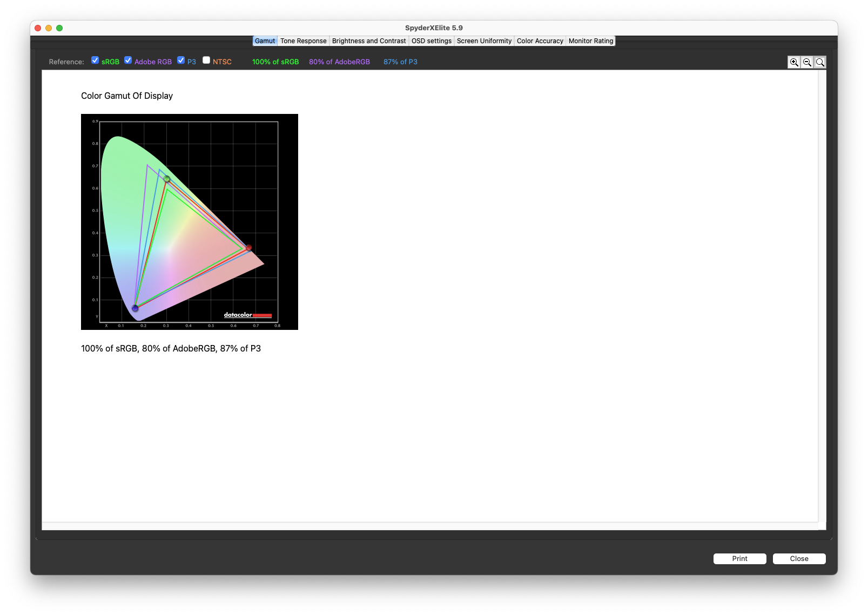Click the 'Color Gamut Of Display' heading
The width and height of the screenshot is (868, 615).
pos(127,96)
